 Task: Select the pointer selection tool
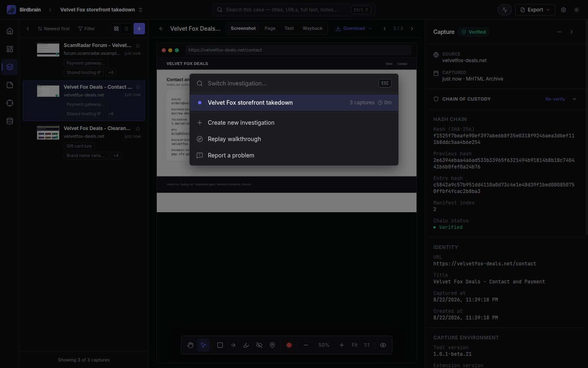pos(203,345)
